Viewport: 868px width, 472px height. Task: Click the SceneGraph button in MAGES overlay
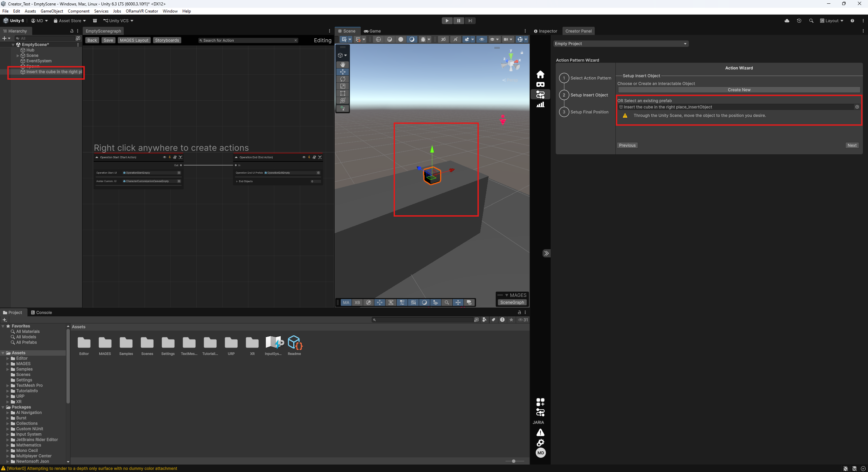pyautogui.click(x=512, y=302)
